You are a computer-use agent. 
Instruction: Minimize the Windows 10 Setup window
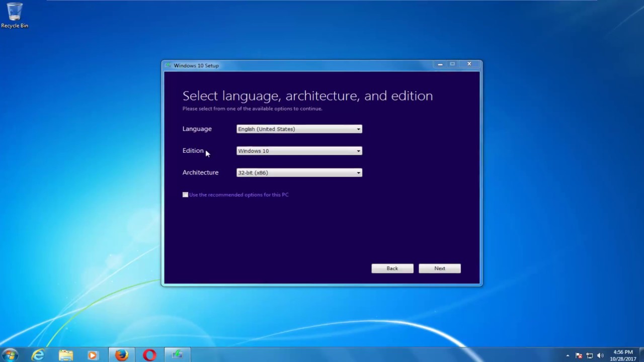click(x=440, y=64)
